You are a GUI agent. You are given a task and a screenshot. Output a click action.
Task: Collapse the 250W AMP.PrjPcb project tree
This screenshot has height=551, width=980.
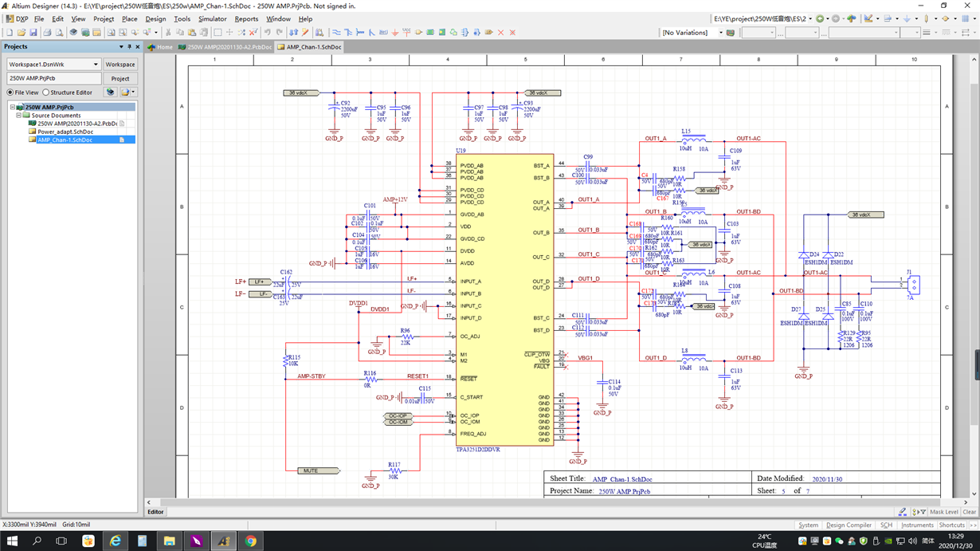pyautogui.click(x=13, y=107)
